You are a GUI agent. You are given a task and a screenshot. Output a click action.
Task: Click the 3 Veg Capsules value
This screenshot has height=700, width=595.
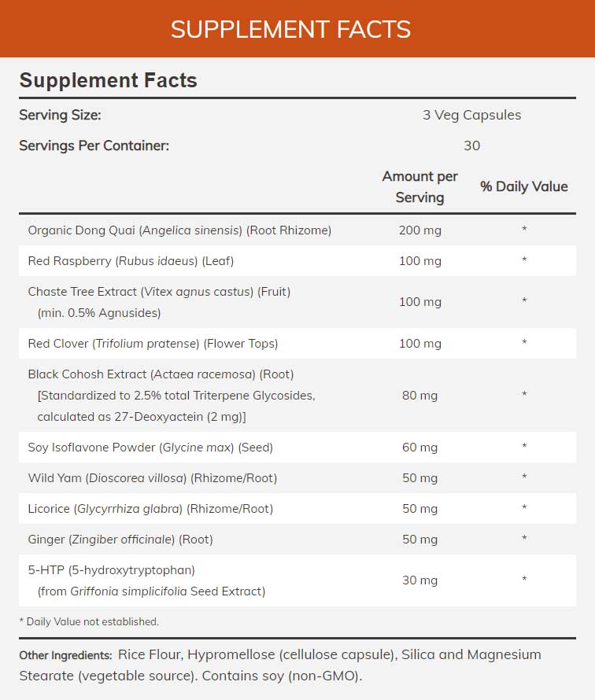tap(471, 115)
